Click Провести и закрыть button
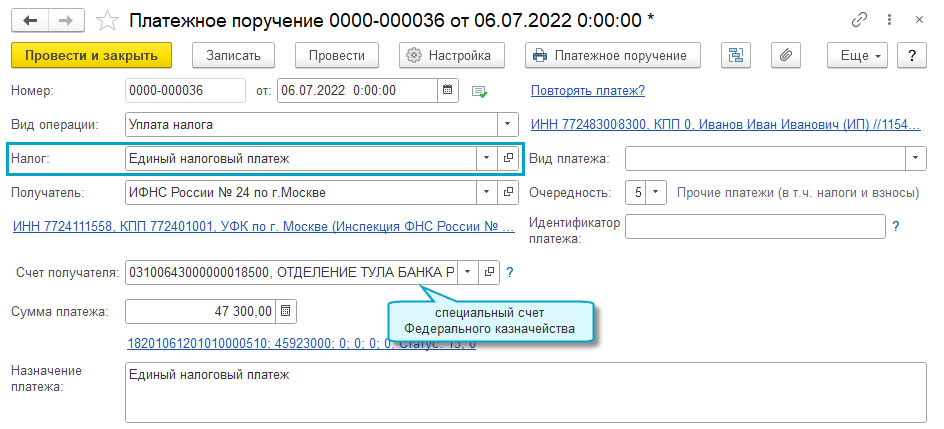This screenshot has width=944, height=429. pyautogui.click(x=92, y=55)
